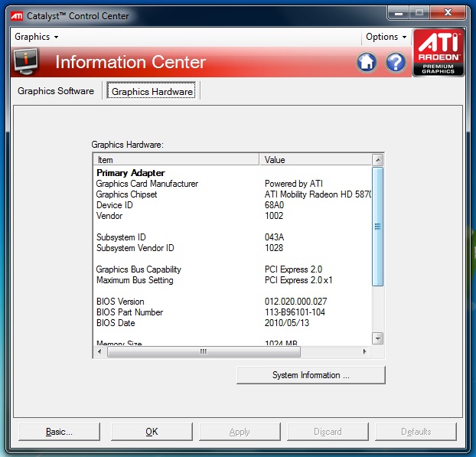
Task: Open the Options dropdown menu
Action: [x=386, y=37]
